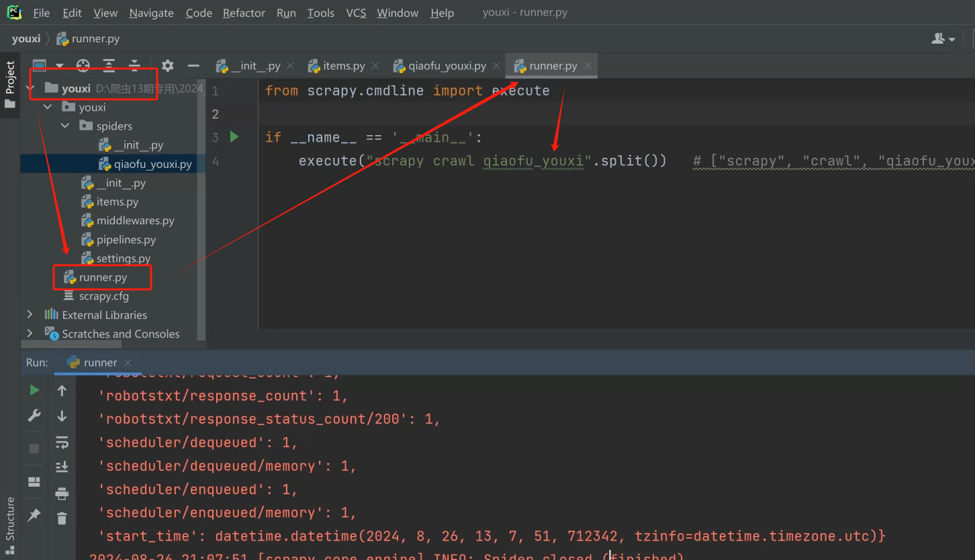Open the Help menu

pos(442,13)
